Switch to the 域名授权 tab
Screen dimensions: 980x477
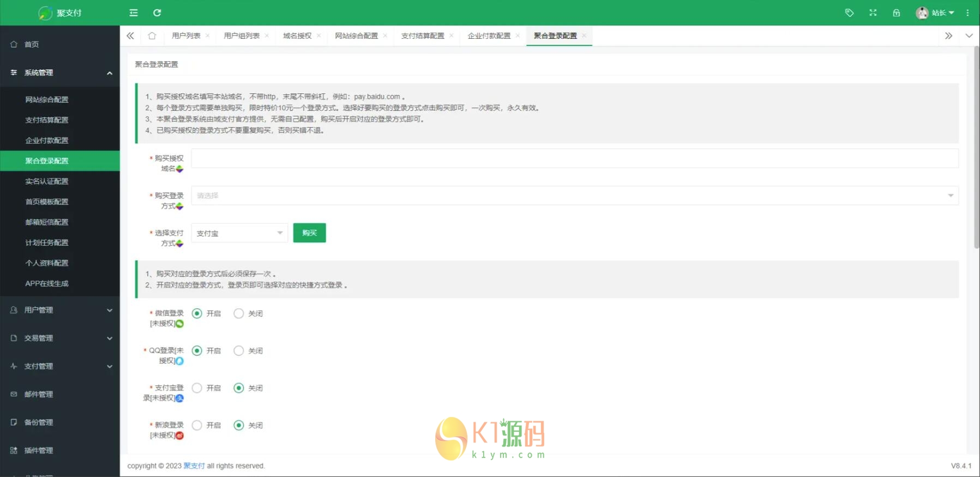[x=297, y=36]
